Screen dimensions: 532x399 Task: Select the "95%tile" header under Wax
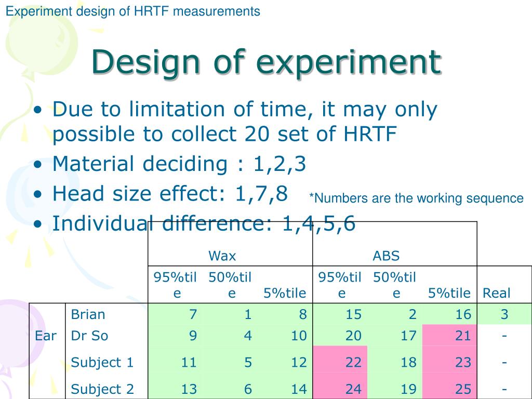pyautogui.click(x=175, y=285)
